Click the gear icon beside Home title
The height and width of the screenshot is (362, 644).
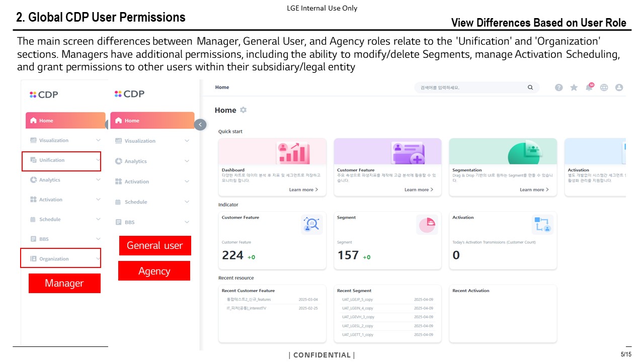[244, 110]
